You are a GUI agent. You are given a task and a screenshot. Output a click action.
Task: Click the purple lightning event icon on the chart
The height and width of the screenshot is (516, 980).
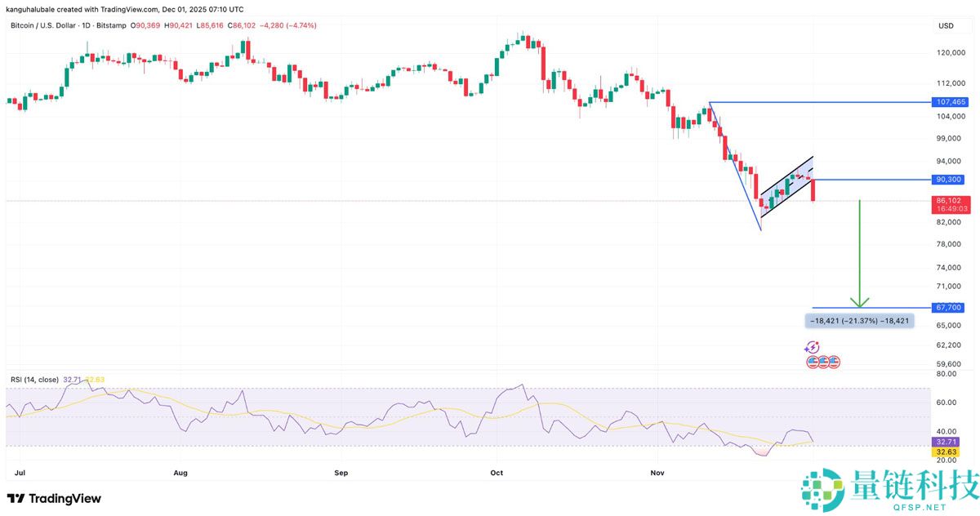coord(813,347)
